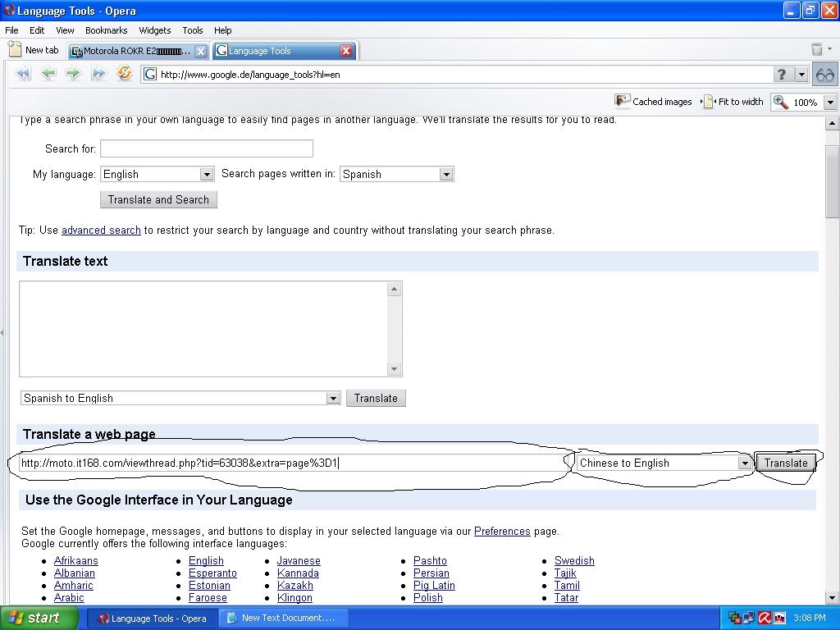This screenshot has width=840, height=630.
Task: Open the closed tabs trash icon
Action: coord(817,50)
